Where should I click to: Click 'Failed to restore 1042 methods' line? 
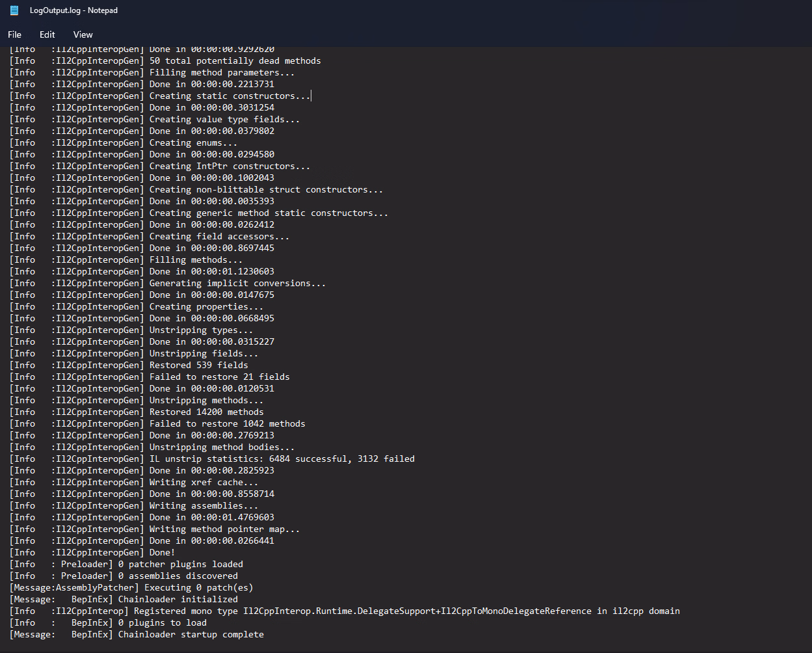point(157,423)
